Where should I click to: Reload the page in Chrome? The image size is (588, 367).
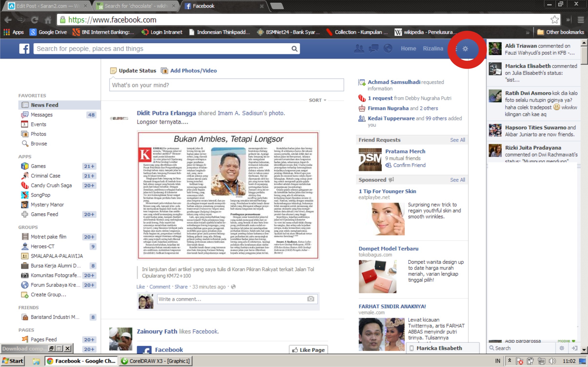34,20
